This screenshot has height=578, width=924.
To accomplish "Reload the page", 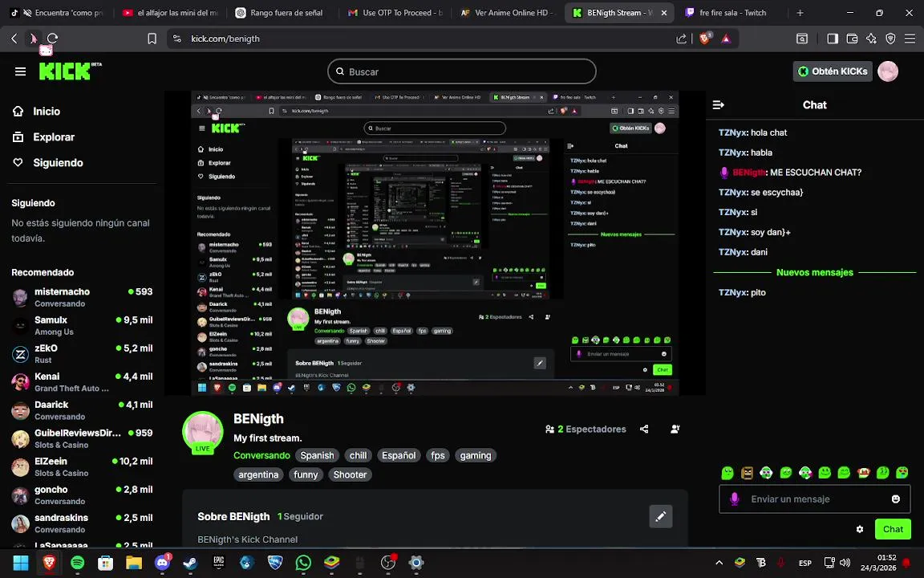I will coord(52,39).
